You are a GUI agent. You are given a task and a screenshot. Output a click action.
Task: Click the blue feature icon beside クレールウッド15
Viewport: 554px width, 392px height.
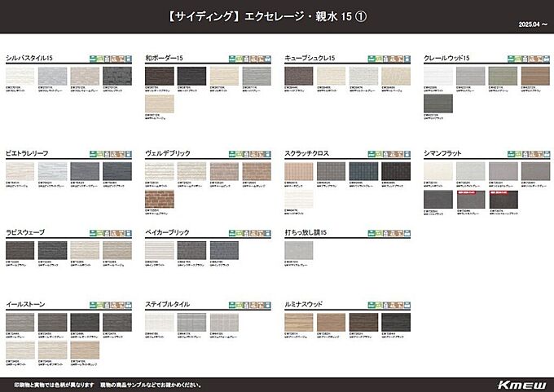(547, 59)
